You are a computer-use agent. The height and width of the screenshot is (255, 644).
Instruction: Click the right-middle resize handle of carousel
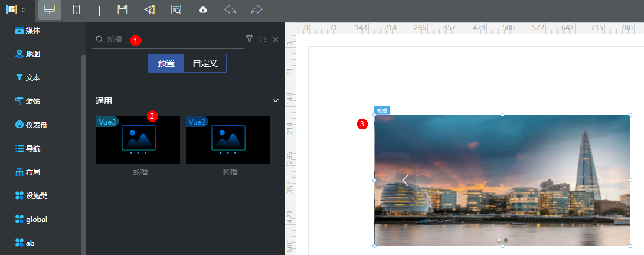click(630, 180)
